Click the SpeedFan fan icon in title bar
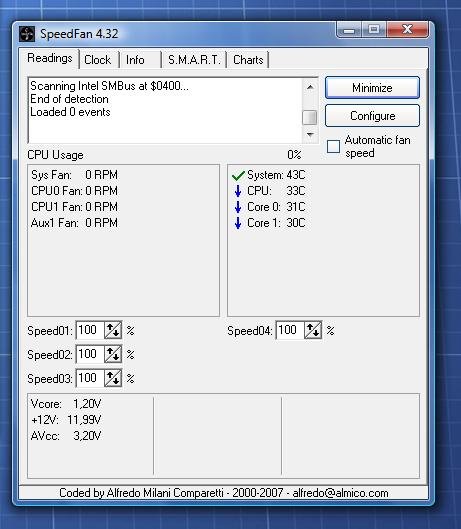This screenshot has width=461, height=529. click(x=27, y=34)
